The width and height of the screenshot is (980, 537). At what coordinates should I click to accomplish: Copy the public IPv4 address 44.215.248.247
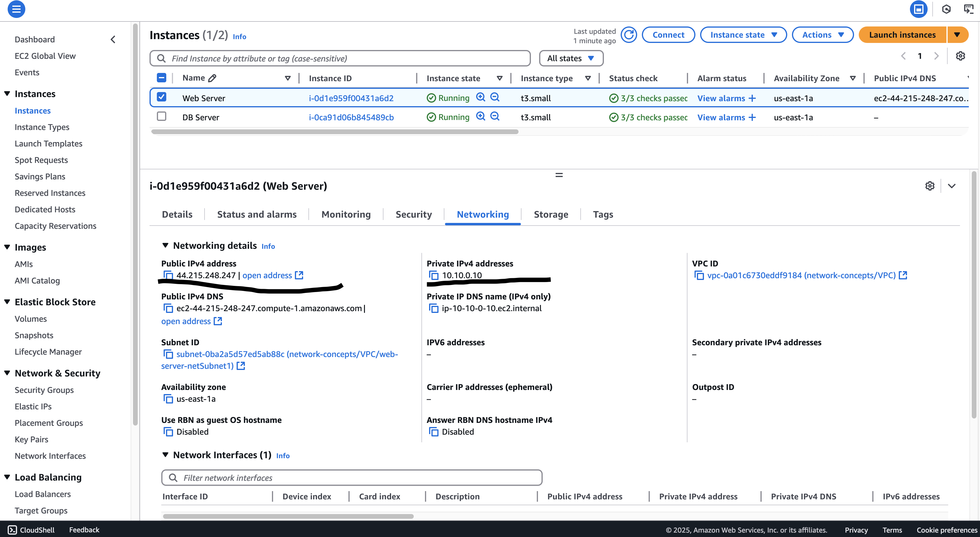click(168, 275)
